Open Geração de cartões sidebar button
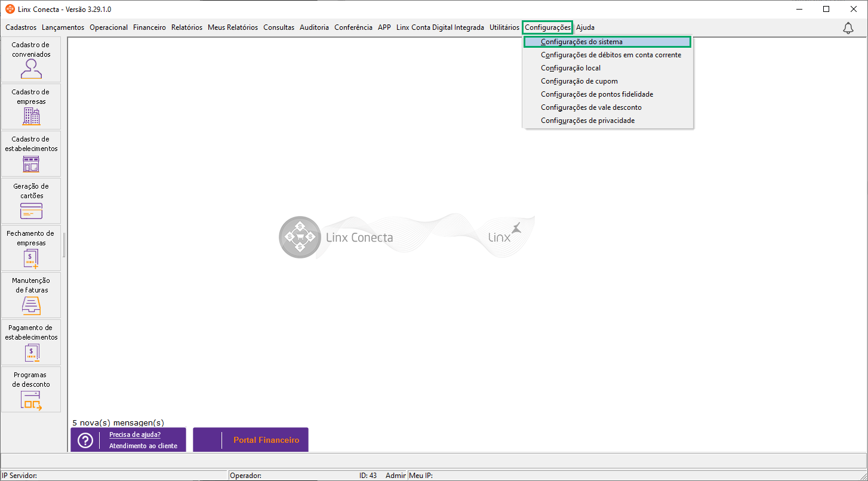This screenshot has width=868, height=481. point(31,201)
